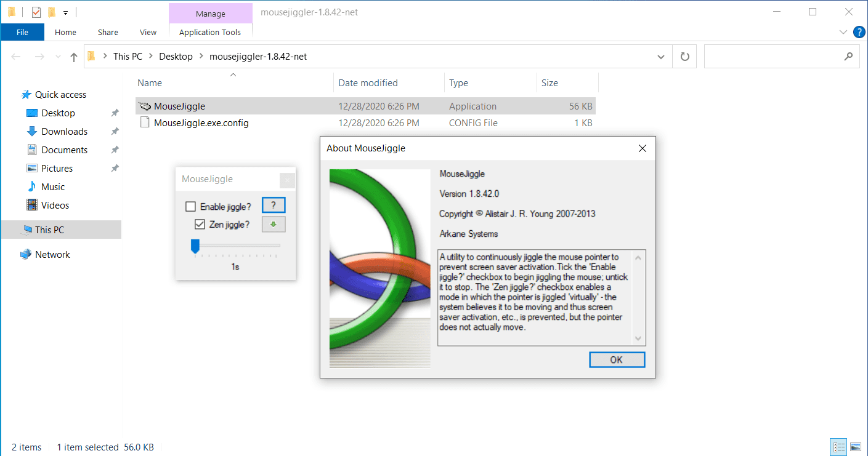Open the Application Tools tab
The image size is (868, 456).
210,33
